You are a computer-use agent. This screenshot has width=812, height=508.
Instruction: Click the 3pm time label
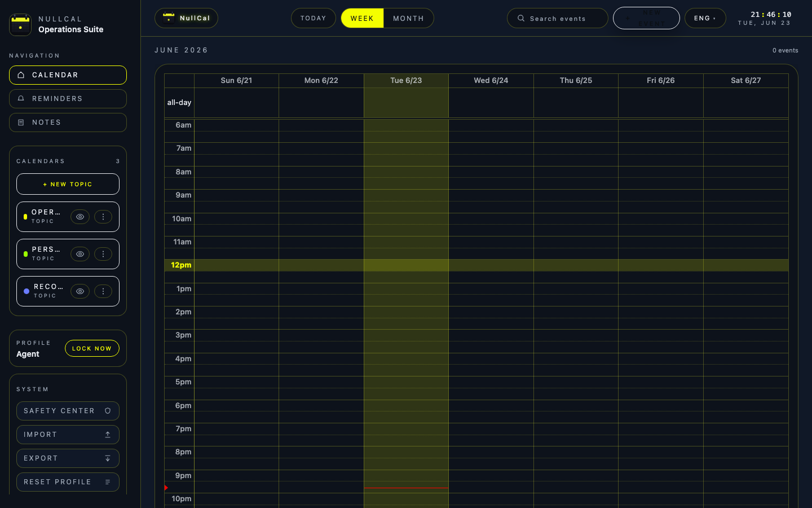(x=183, y=335)
